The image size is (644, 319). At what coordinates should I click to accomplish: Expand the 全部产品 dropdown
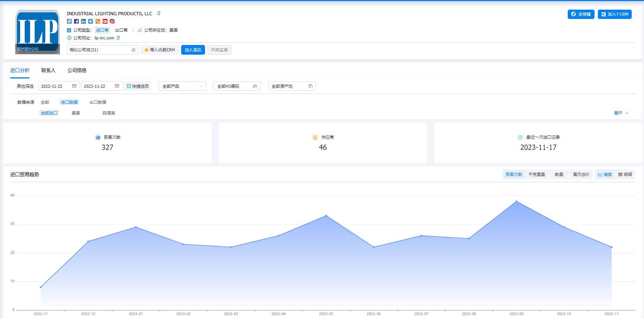(x=182, y=86)
